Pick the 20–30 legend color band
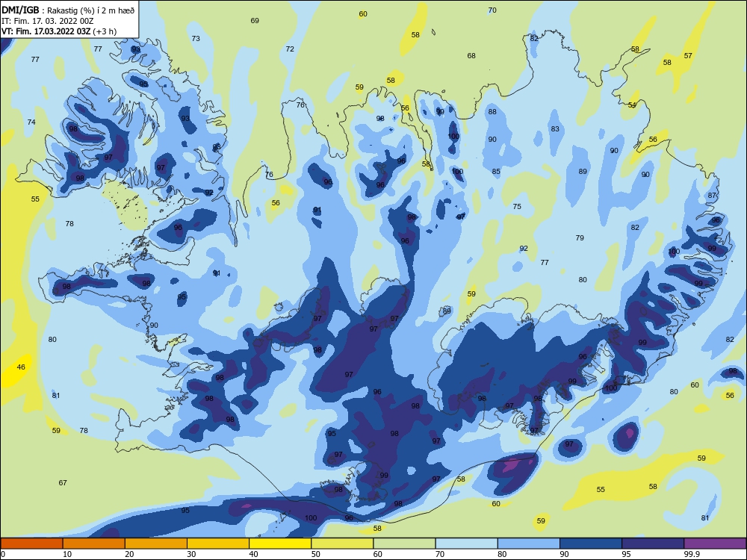The height and width of the screenshot is (560, 747). point(156,544)
